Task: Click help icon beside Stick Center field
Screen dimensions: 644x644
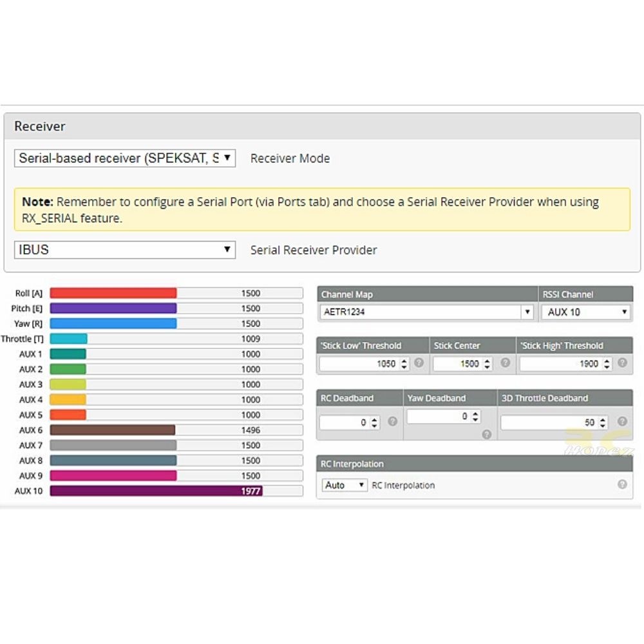Action: 506,363
